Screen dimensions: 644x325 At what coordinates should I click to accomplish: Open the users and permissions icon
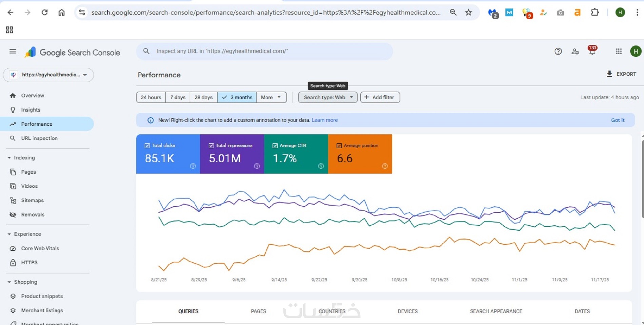575,51
